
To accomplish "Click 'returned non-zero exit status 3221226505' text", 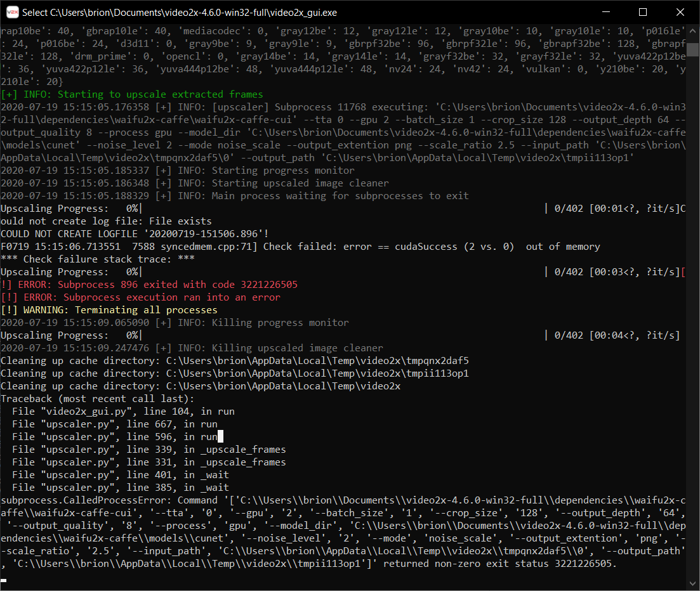I will (500, 564).
